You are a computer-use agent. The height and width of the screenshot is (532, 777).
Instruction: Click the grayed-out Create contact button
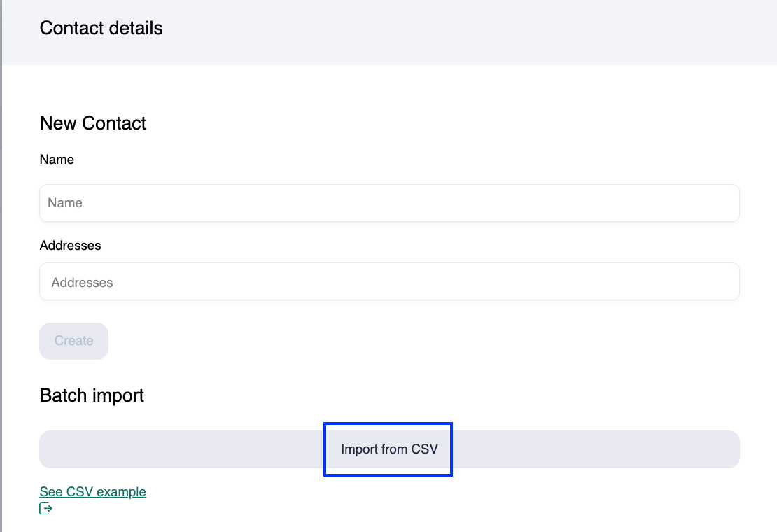click(73, 342)
